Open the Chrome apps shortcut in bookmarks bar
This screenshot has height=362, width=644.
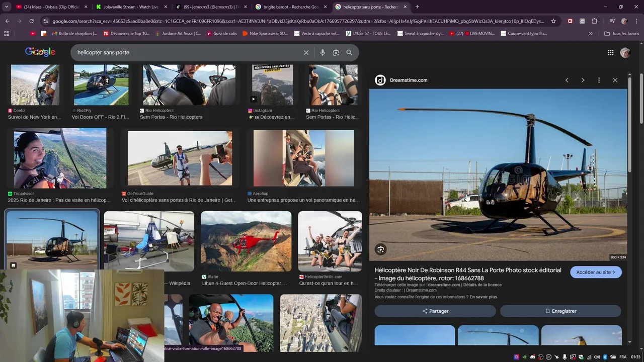tap(7, 33)
